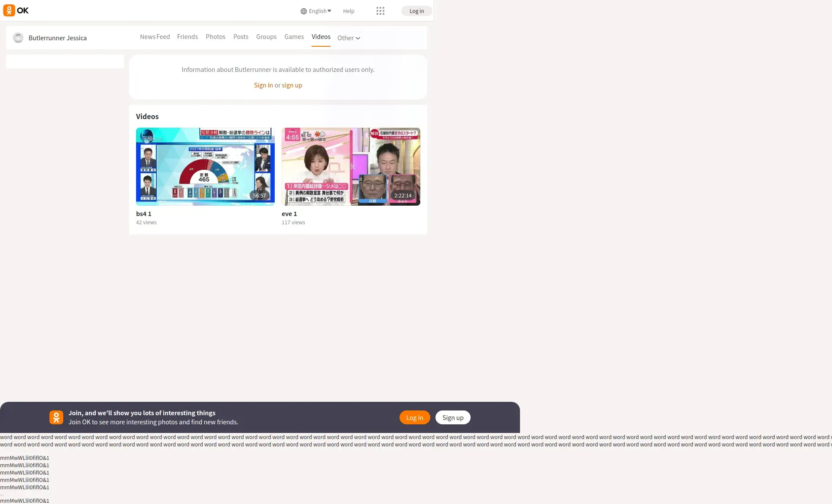
Task: Expand the English language dropdown
Action: [x=320, y=11]
